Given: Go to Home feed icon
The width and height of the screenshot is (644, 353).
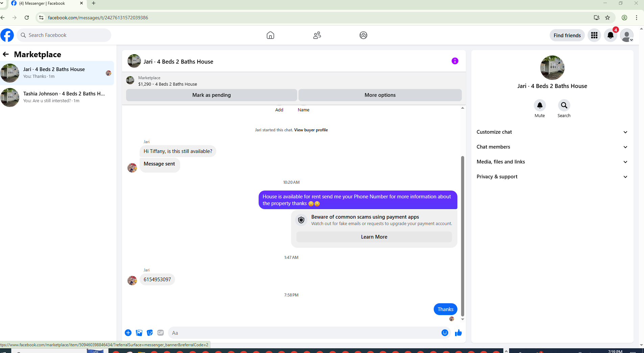Looking at the screenshot, I should 270,35.
